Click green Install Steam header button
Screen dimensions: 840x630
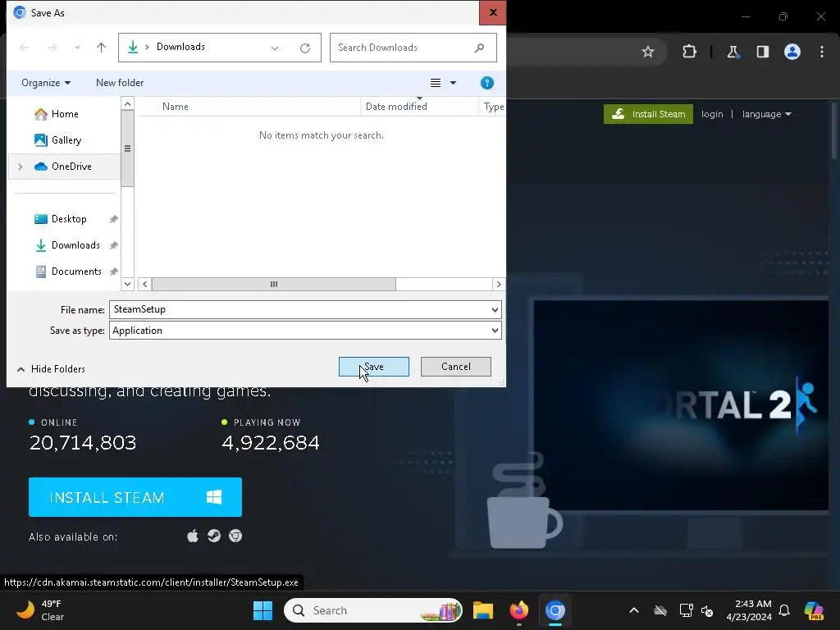tap(648, 113)
